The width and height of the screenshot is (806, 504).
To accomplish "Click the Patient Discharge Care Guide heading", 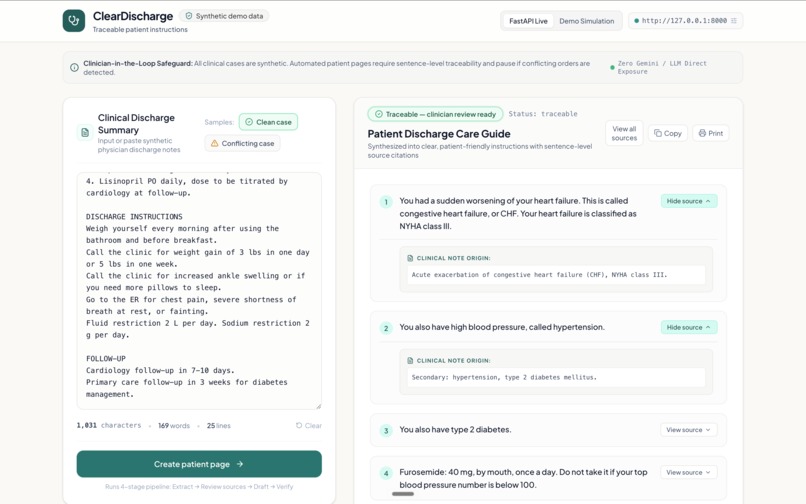I will (x=439, y=134).
